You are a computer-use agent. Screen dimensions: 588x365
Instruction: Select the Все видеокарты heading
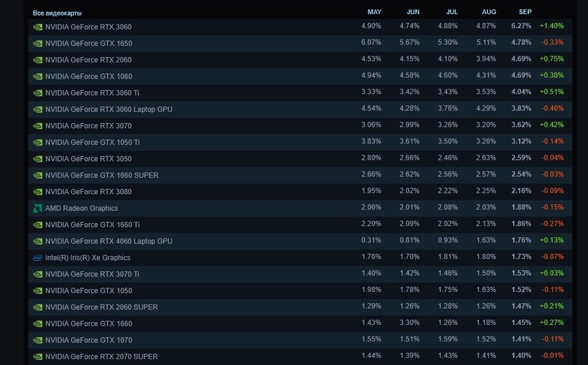[x=57, y=13]
